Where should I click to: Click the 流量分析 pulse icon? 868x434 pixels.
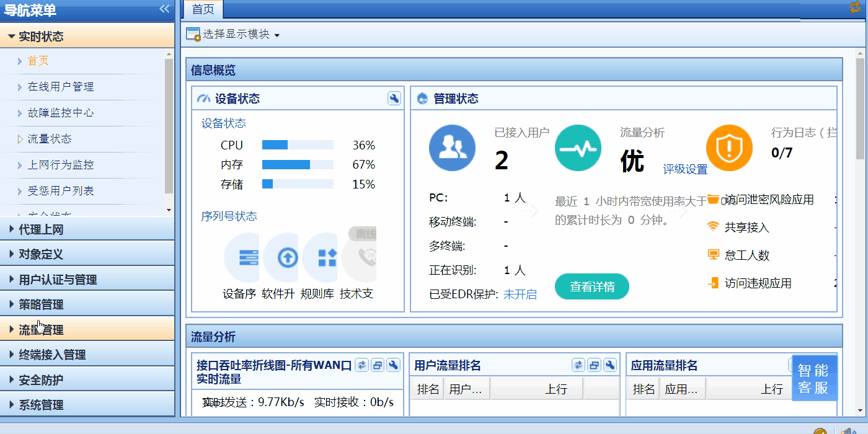(578, 148)
